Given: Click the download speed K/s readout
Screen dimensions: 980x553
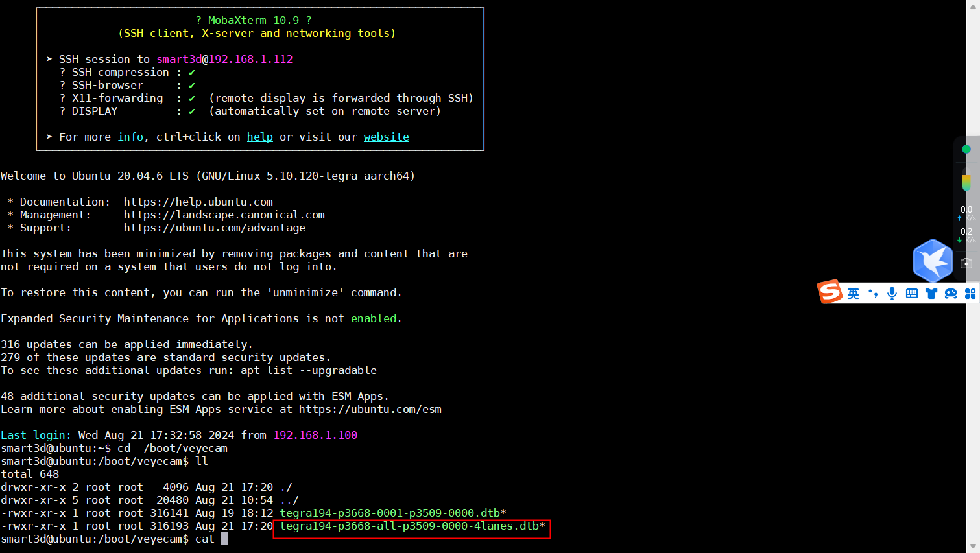Looking at the screenshot, I should click(x=966, y=235).
